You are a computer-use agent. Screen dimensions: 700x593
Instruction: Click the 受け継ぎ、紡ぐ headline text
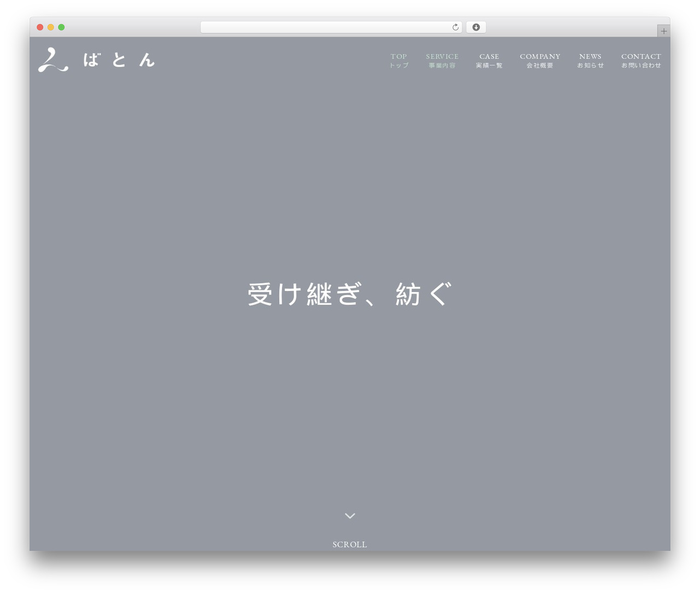[x=350, y=294]
